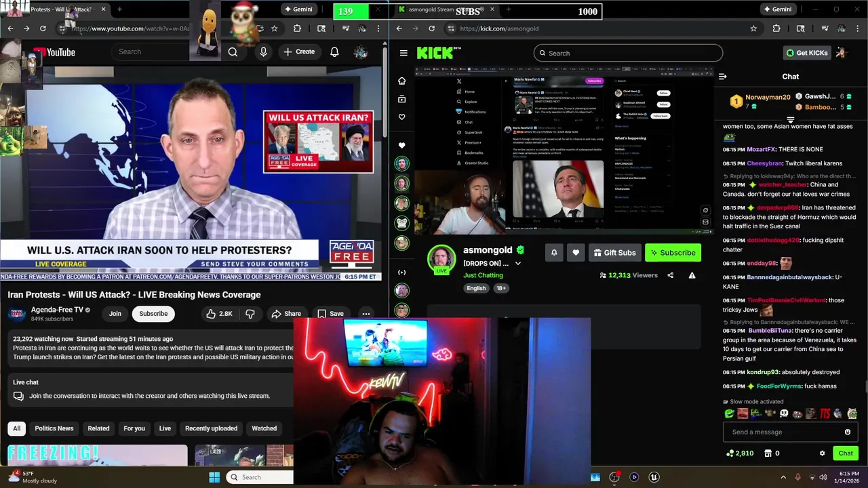The image size is (868, 488).
Task: Click notification bell next to asmongold
Action: click(554, 253)
